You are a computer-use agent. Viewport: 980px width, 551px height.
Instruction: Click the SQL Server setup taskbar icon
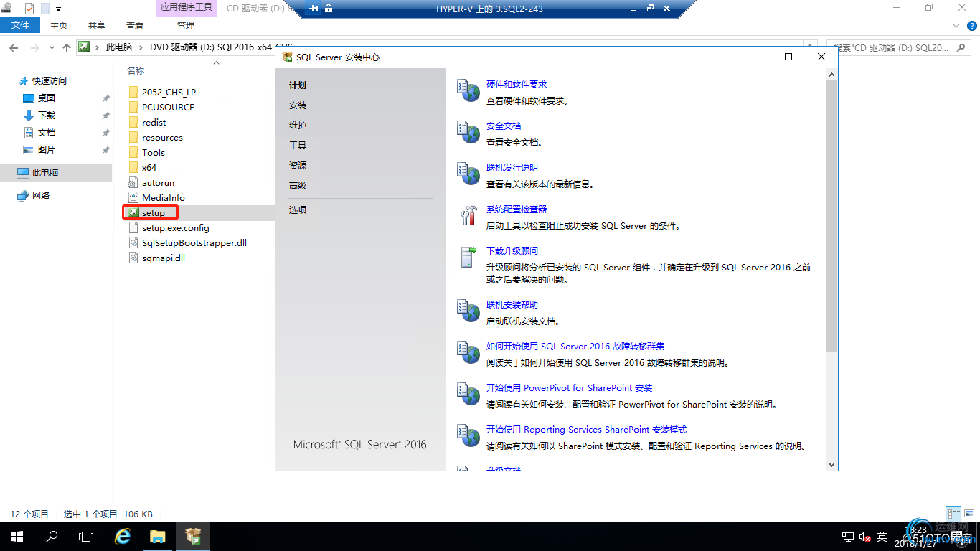coord(192,536)
